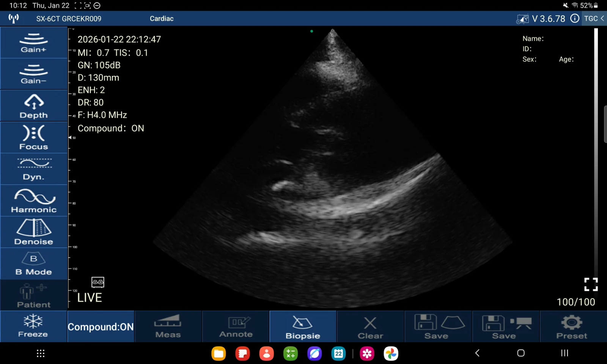607x364 pixels.
Task: Open the Google Photos app in the taskbar
Action: 391,353
